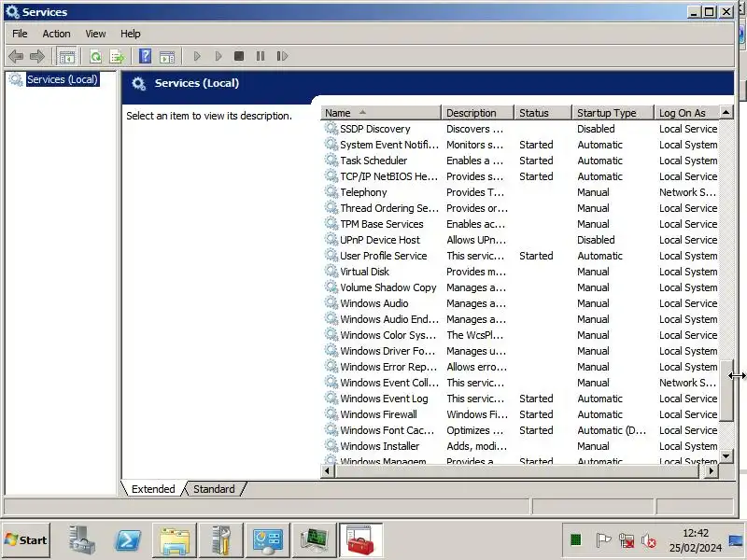Viewport: 747px width, 560px height.
Task: Click the Disabled startup type of SSDP Discovery
Action: 596,129
